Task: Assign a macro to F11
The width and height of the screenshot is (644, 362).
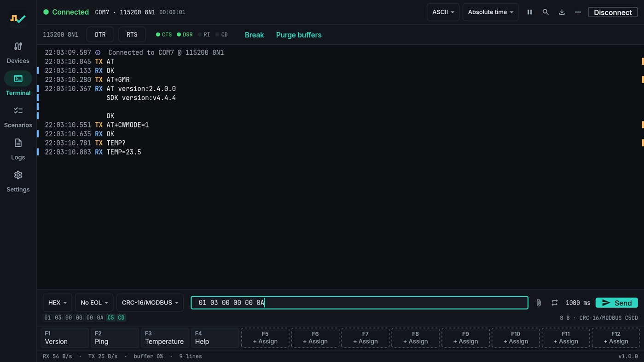Action: [566, 338]
